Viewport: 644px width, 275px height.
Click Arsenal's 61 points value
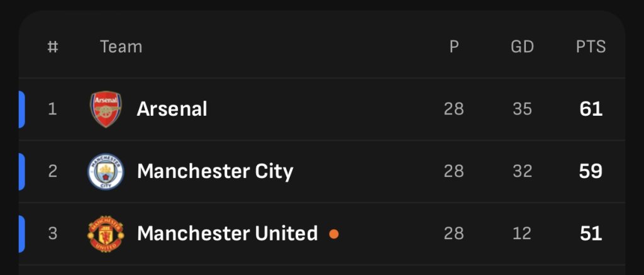tap(591, 109)
